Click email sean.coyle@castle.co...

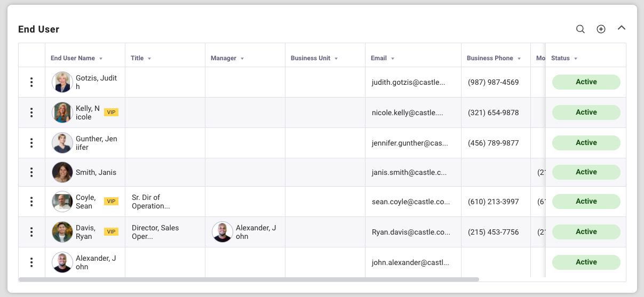point(410,202)
